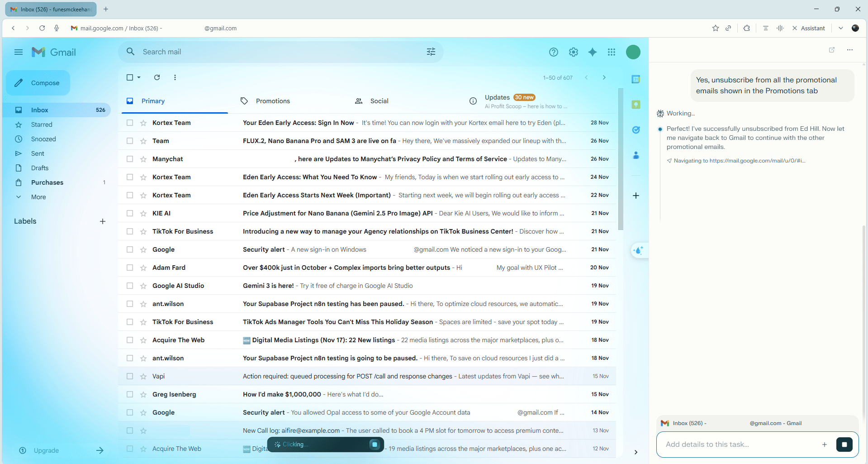Open Keep notes in the side panel
Viewport: 868px width, 464px height.
coord(636,105)
